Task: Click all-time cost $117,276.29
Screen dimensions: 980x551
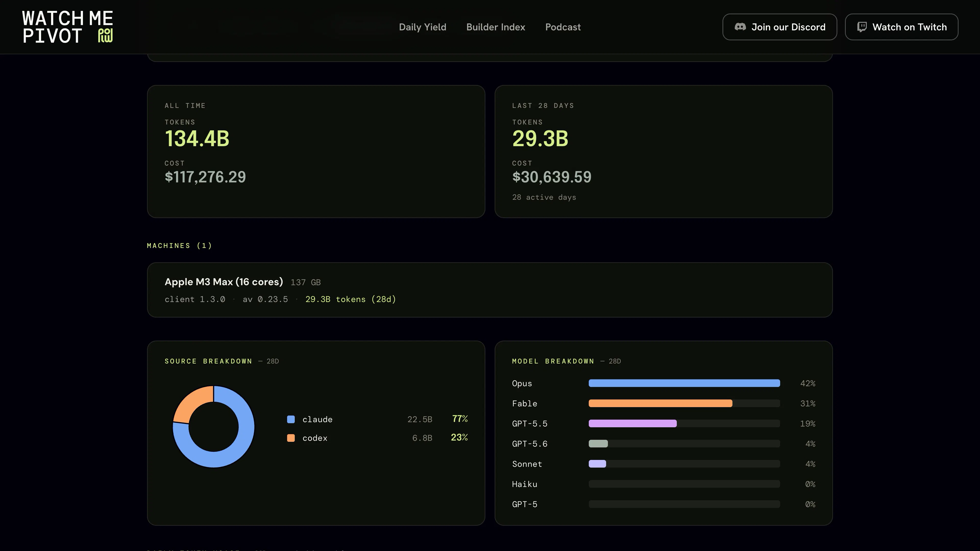Action: pyautogui.click(x=205, y=177)
